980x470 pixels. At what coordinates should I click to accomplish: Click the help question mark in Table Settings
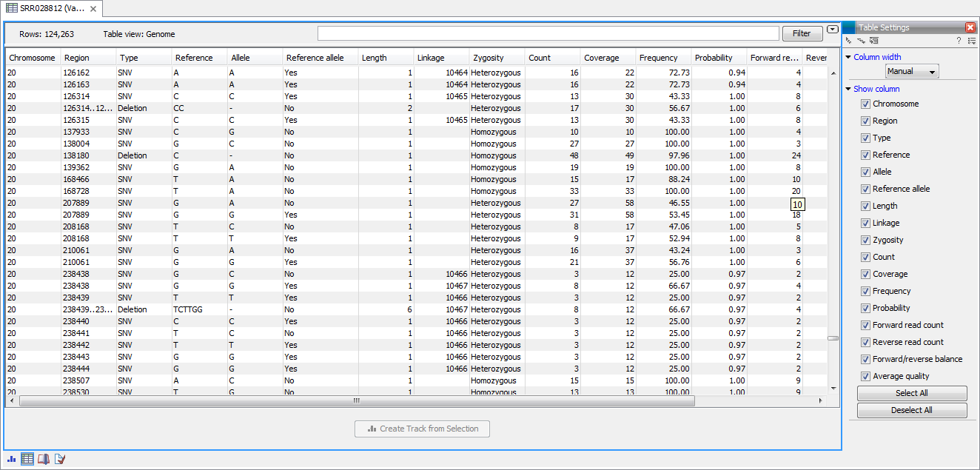[x=959, y=41]
